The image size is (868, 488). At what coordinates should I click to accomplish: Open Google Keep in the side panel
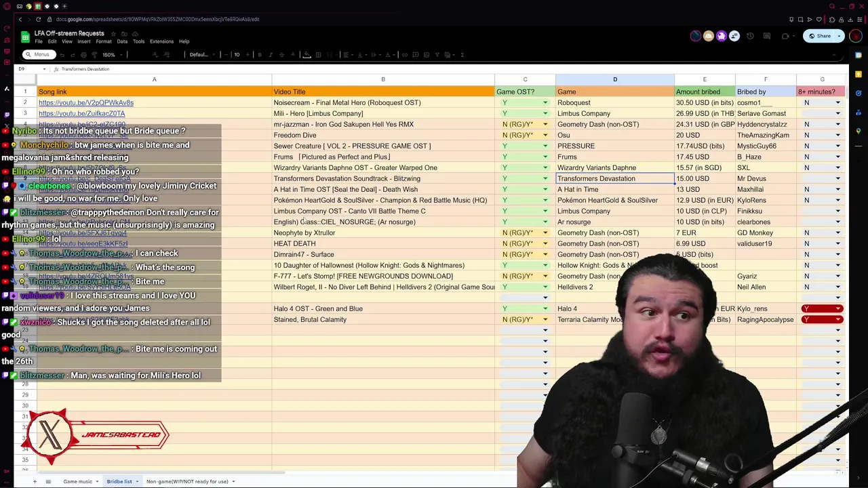[859, 74]
